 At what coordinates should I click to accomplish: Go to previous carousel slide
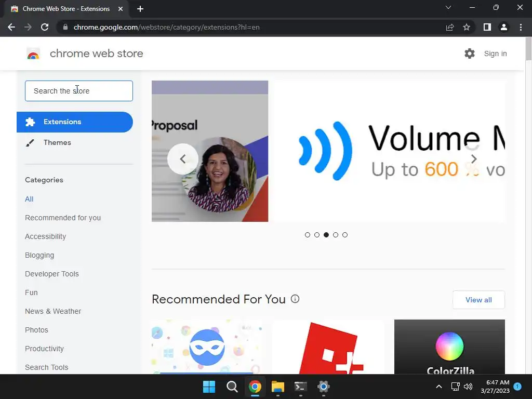point(183,159)
